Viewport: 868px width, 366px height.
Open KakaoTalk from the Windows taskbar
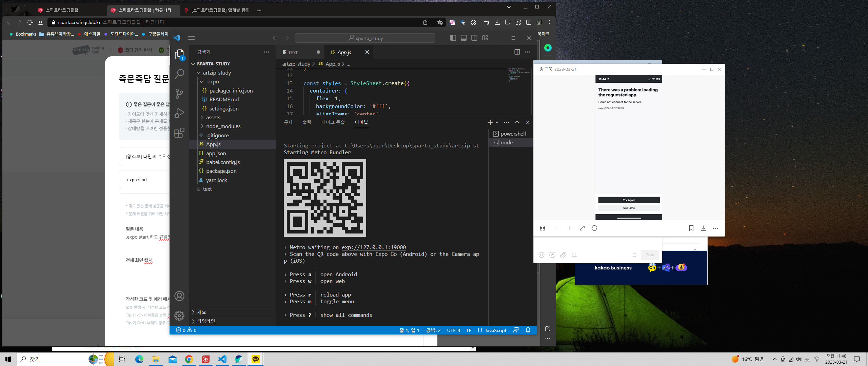click(x=256, y=359)
